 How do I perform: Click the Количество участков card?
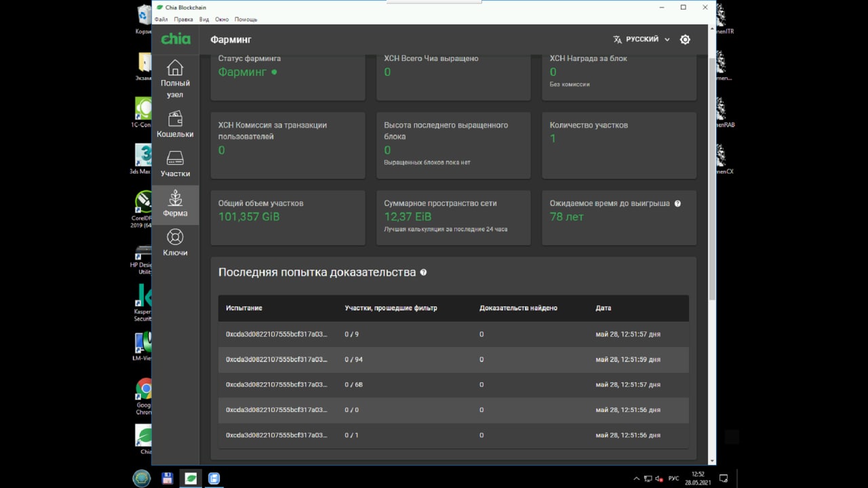coord(619,145)
